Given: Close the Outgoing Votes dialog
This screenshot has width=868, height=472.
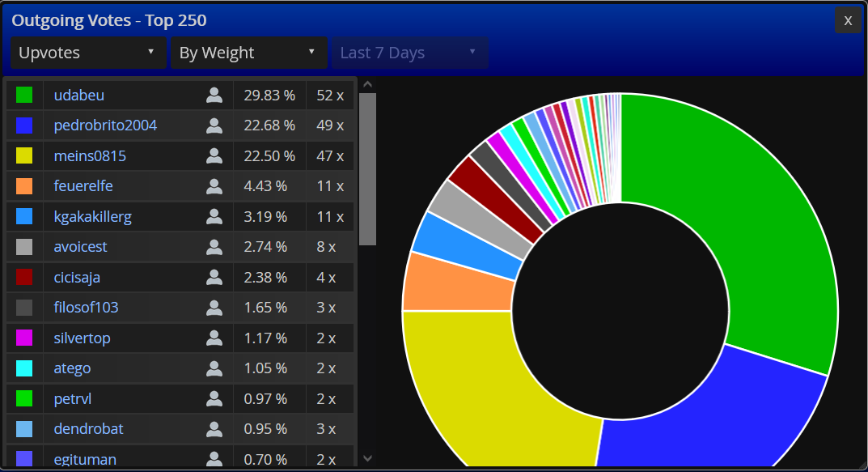Looking at the screenshot, I should pos(848,20).
